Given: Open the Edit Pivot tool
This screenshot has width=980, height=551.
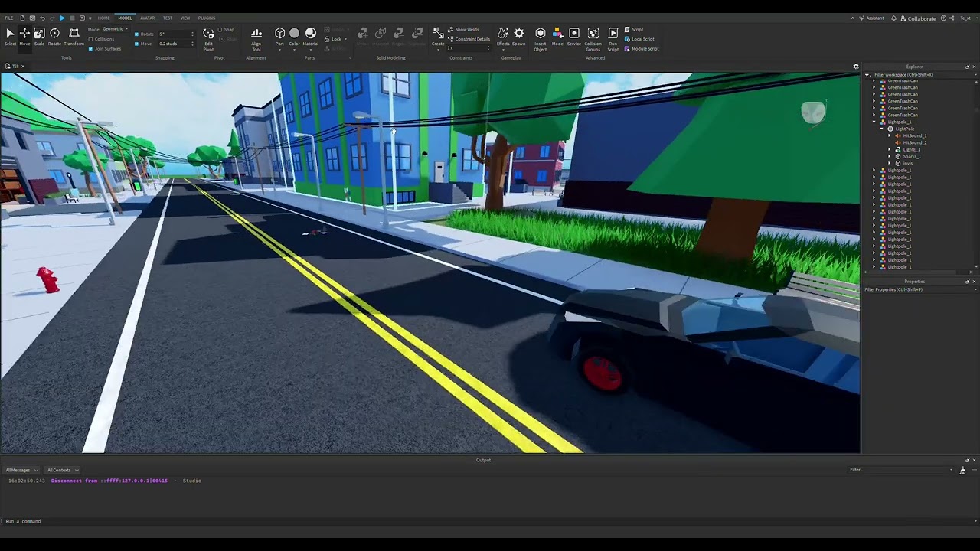Looking at the screenshot, I should (x=208, y=38).
